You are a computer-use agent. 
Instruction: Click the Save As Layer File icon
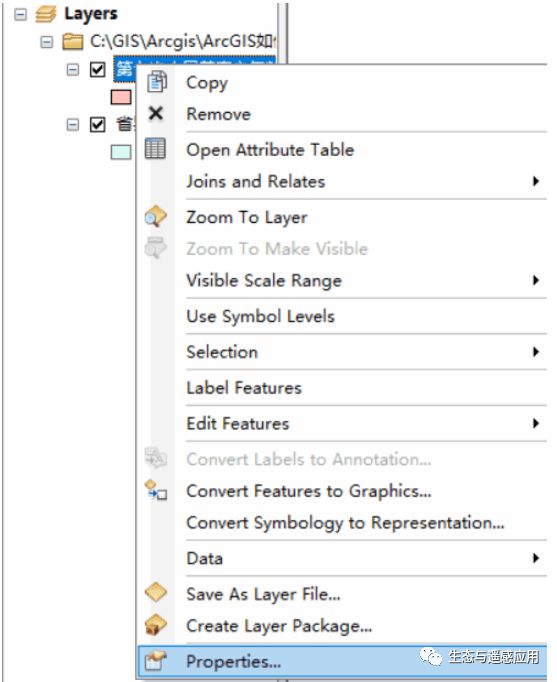point(156,593)
